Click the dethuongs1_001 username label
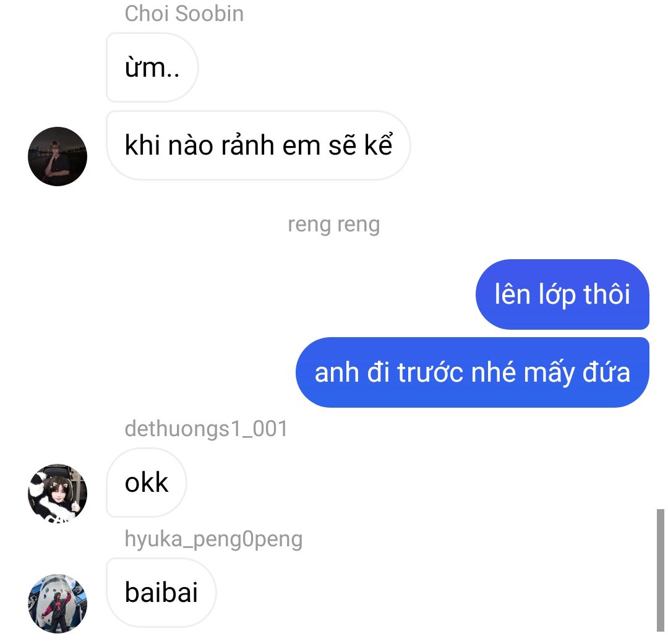 click(206, 429)
